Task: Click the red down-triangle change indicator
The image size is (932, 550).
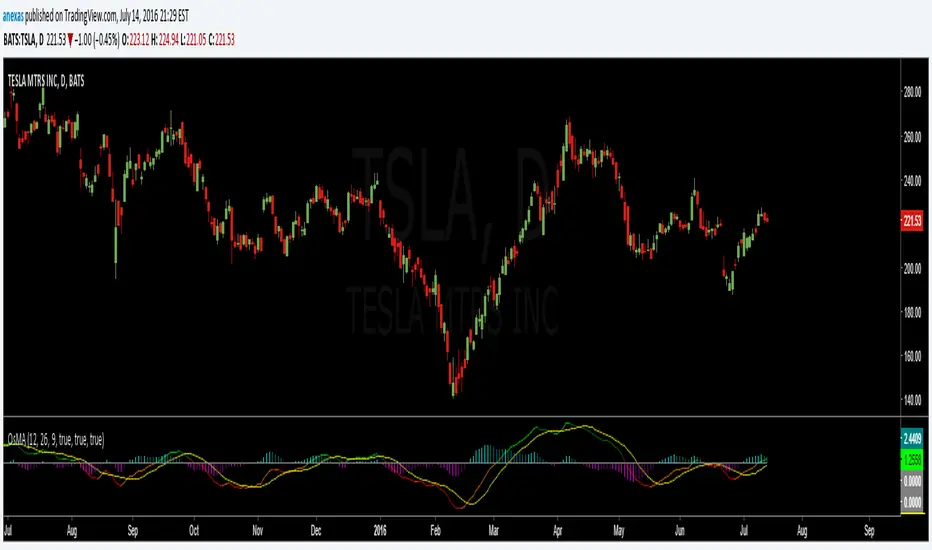Action: pos(70,40)
